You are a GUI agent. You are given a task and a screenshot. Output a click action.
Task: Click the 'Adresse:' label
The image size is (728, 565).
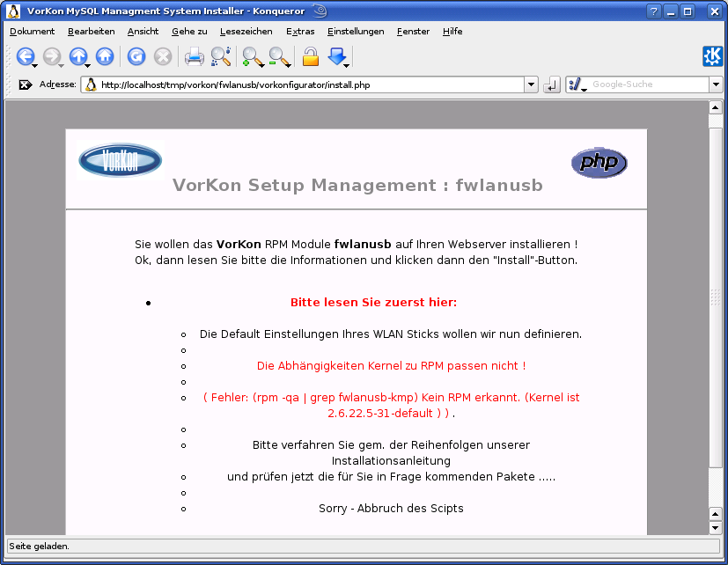pos(57,84)
